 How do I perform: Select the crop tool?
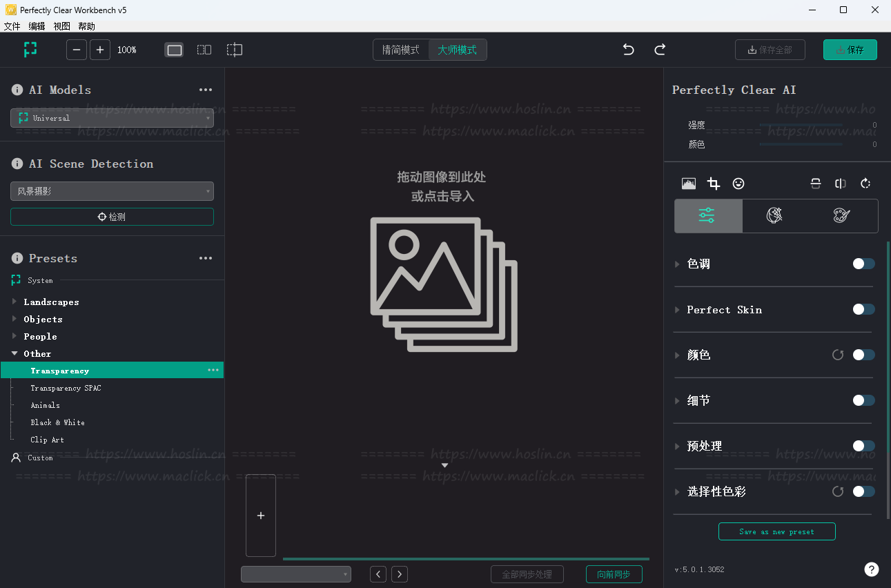coord(714,184)
